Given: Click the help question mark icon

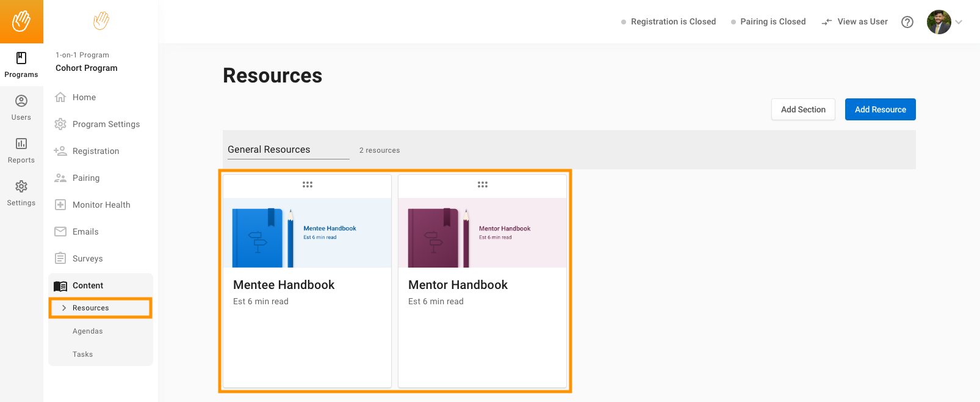Looking at the screenshot, I should pos(907,22).
